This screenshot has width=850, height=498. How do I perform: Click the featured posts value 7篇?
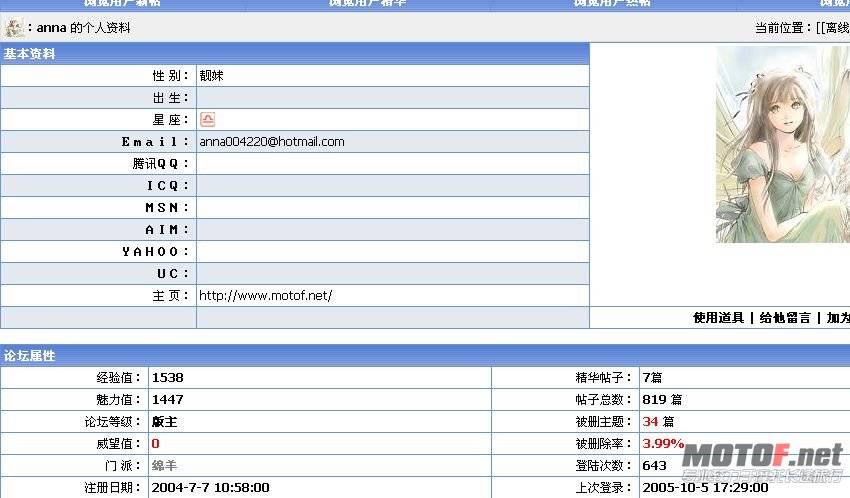point(653,378)
